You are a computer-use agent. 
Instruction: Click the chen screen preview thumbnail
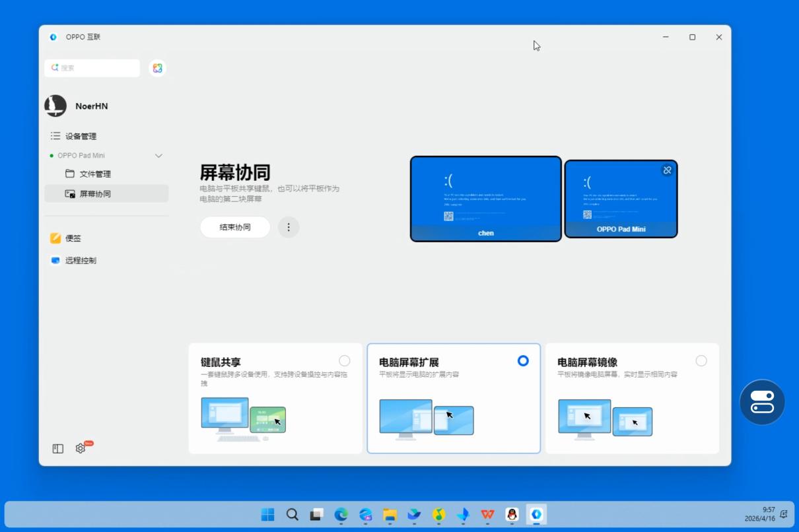486,198
